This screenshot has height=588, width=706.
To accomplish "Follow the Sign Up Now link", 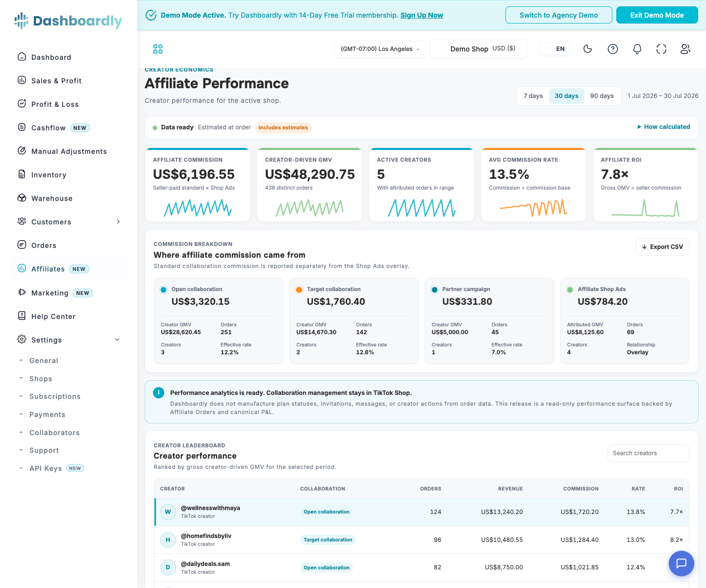I will (422, 15).
